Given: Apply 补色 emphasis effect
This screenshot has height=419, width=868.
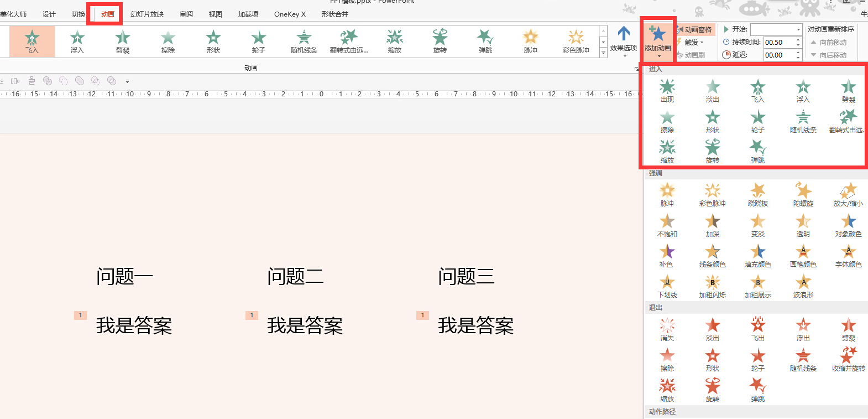Looking at the screenshot, I should [x=667, y=256].
